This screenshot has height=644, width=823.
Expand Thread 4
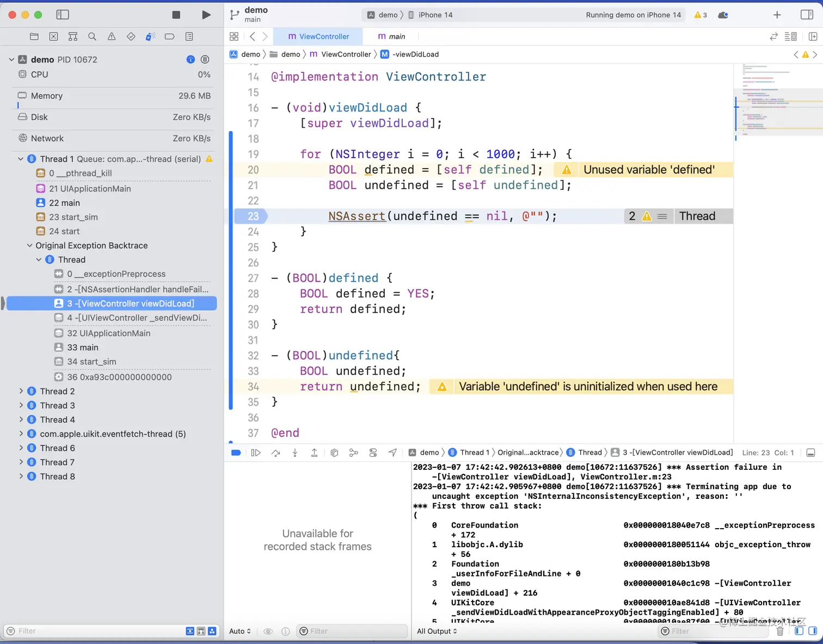21,419
